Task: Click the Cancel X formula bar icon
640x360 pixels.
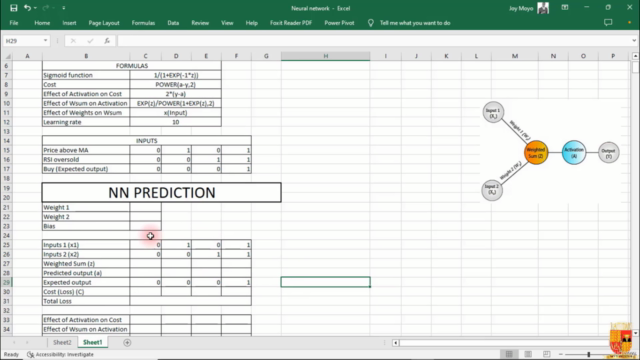Action: coord(73,41)
